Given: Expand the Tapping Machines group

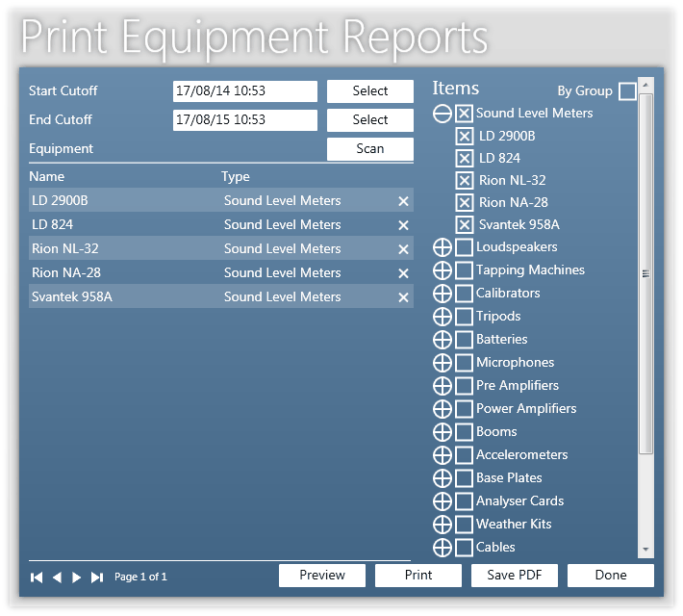Looking at the screenshot, I should click(x=443, y=270).
